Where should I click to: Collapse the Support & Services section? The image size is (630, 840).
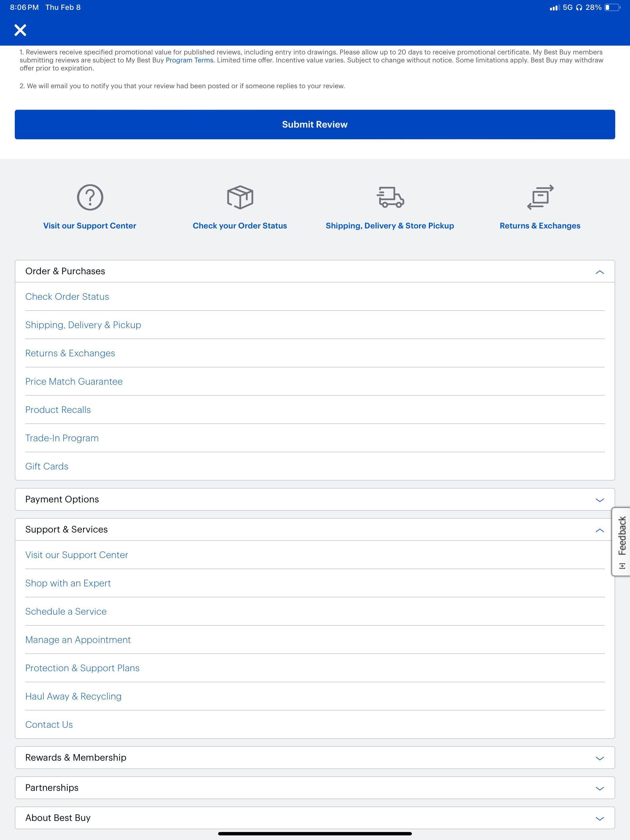pyautogui.click(x=599, y=530)
